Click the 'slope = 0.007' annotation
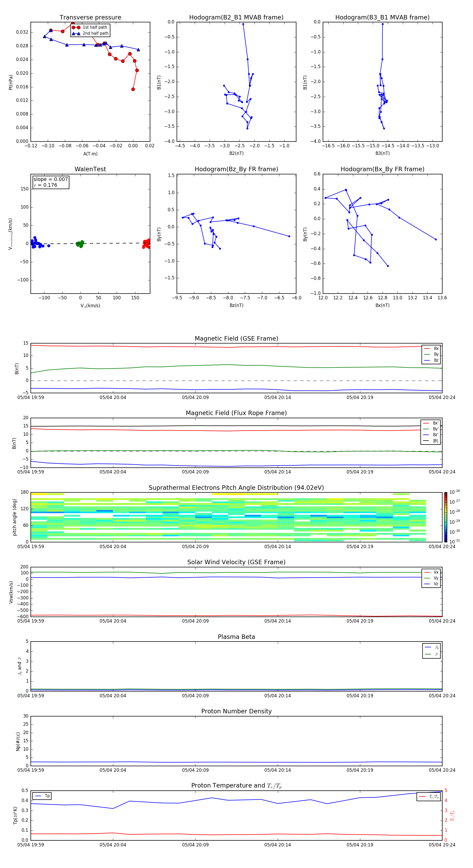Viewport: 473px width, 868px height. click(51, 179)
